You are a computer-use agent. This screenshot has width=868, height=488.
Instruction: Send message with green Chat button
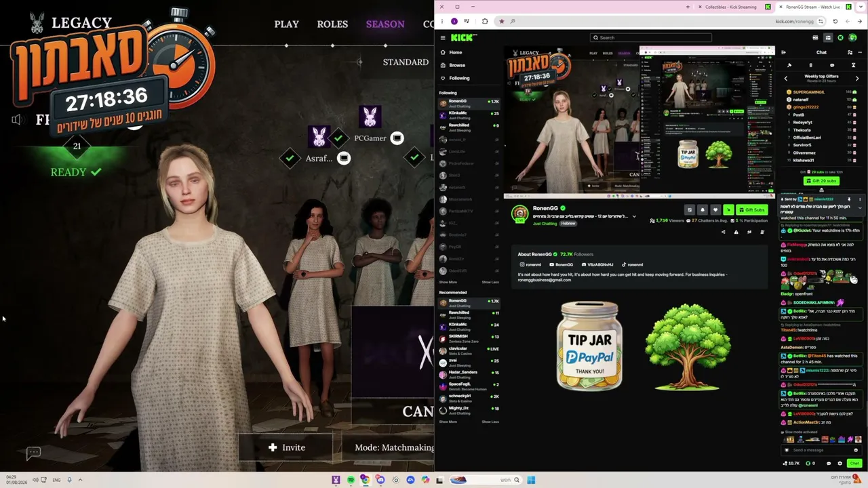(x=854, y=464)
